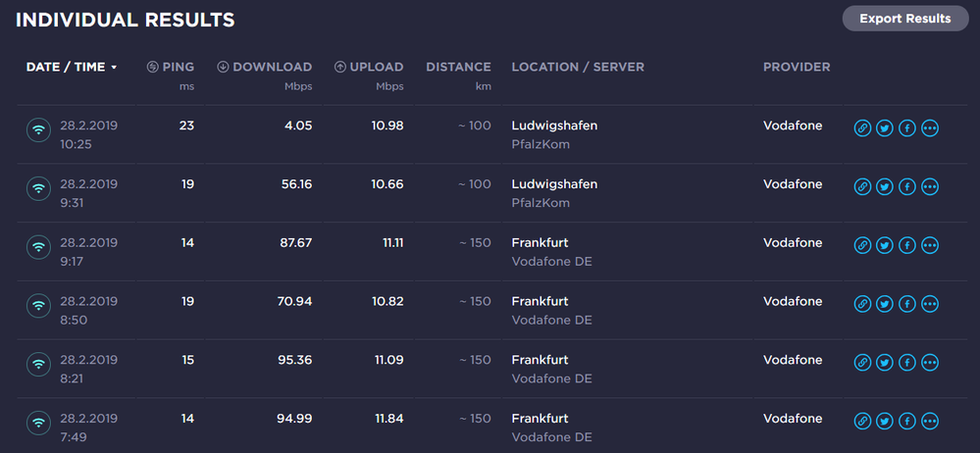Share the 7:49 result on Twitter

(885, 422)
